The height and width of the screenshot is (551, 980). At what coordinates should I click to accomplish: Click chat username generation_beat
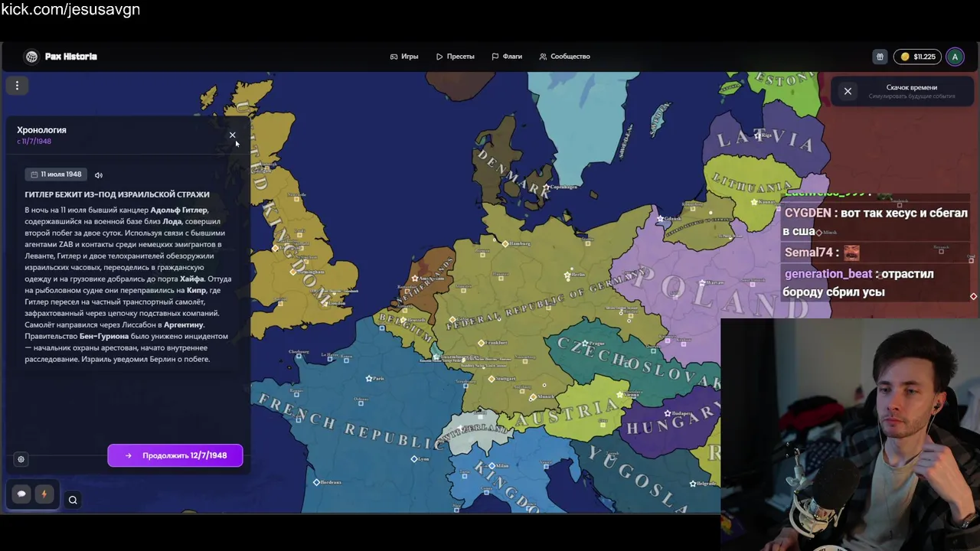coord(828,274)
